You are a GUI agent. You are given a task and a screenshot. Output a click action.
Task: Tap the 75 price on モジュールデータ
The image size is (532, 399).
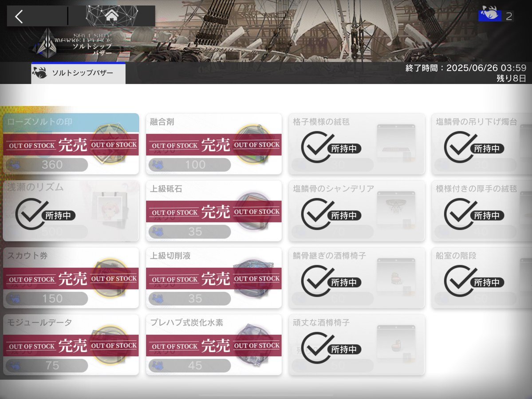coord(47,365)
